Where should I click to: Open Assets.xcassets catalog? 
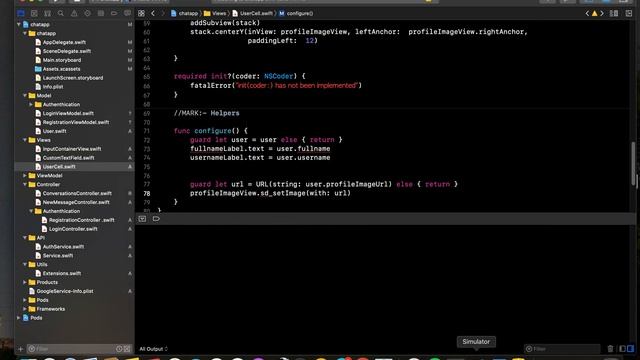click(61, 69)
